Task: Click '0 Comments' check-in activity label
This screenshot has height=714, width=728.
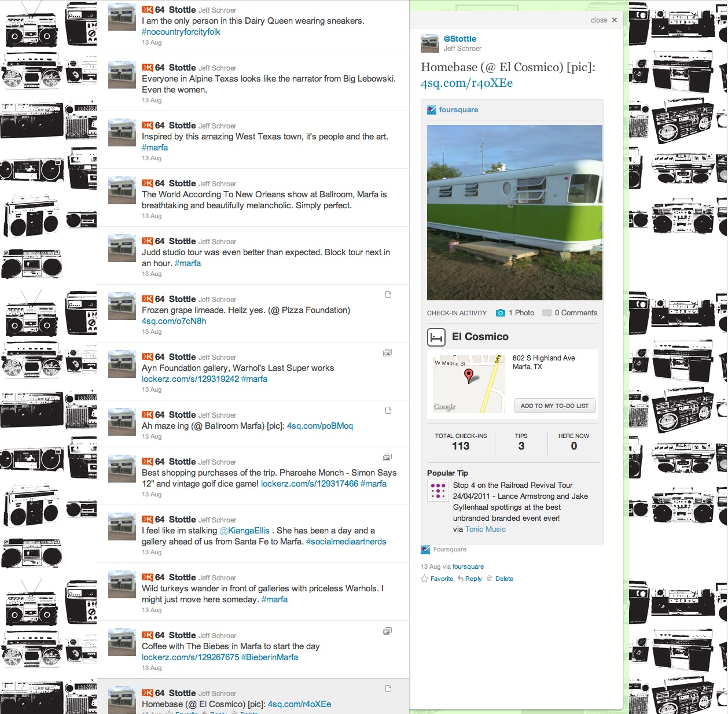Action: click(x=576, y=313)
